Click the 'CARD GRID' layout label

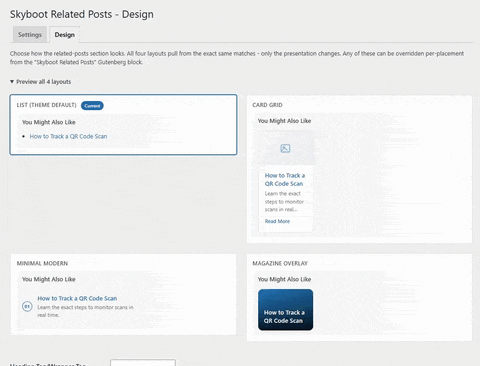point(267,105)
